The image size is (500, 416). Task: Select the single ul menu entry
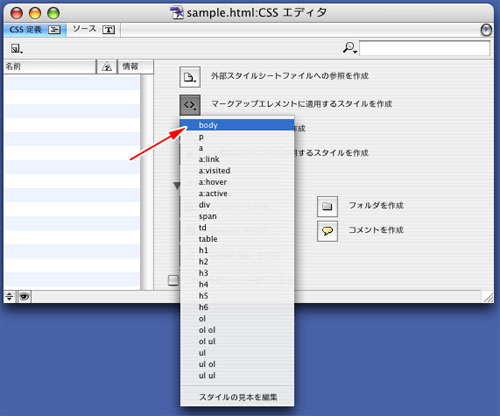(237, 353)
